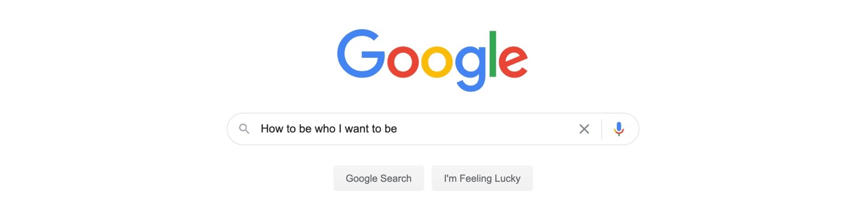Place cursor after final "be" in query

click(x=398, y=129)
